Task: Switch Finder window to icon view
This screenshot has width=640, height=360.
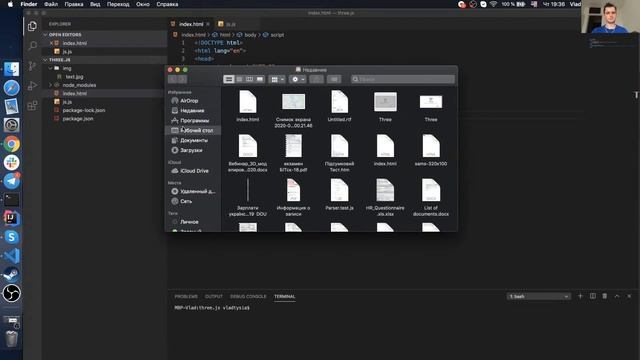Action: coord(229,79)
